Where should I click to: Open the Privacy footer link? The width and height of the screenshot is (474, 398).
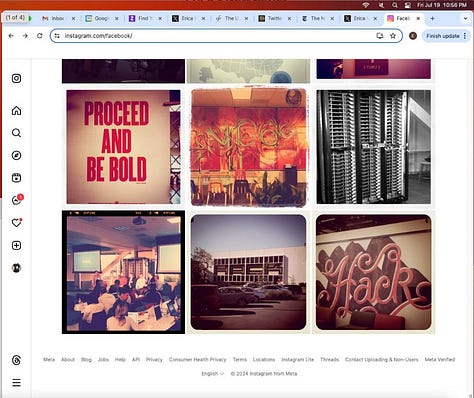tap(154, 359)
